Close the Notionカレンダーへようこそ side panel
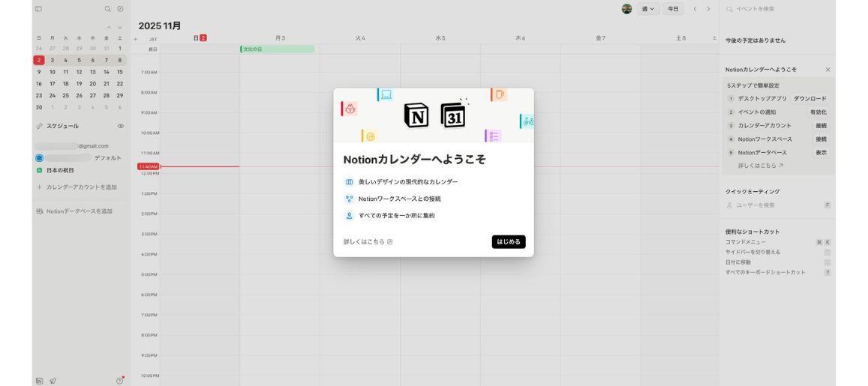This screenshot has height=386, width=868. (827, 70)
